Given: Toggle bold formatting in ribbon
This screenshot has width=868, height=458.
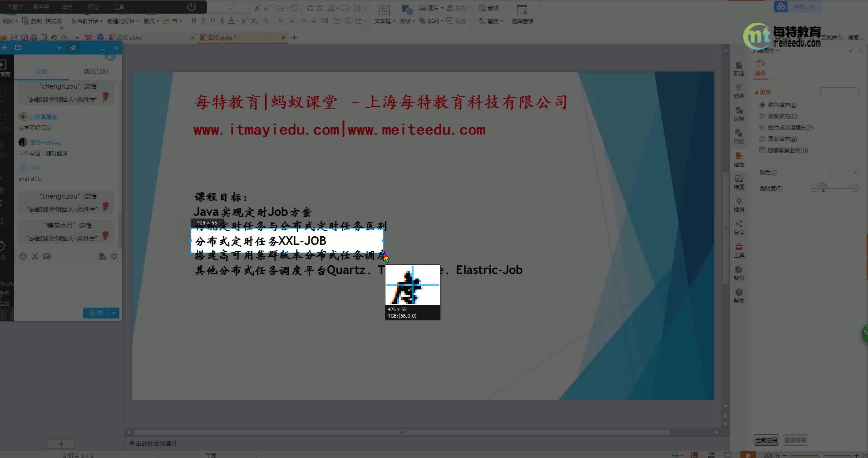Looking at the screenshot, I should 194,21.
